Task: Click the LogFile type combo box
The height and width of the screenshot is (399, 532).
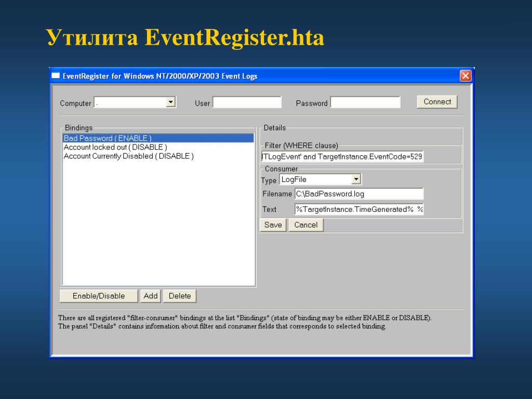Action: point(315,180)
